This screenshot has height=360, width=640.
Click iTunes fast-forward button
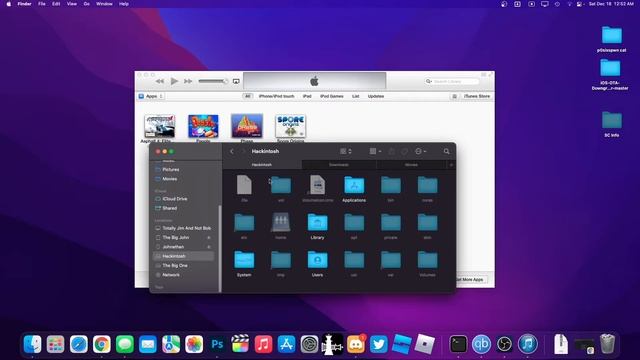pos(188,81)
